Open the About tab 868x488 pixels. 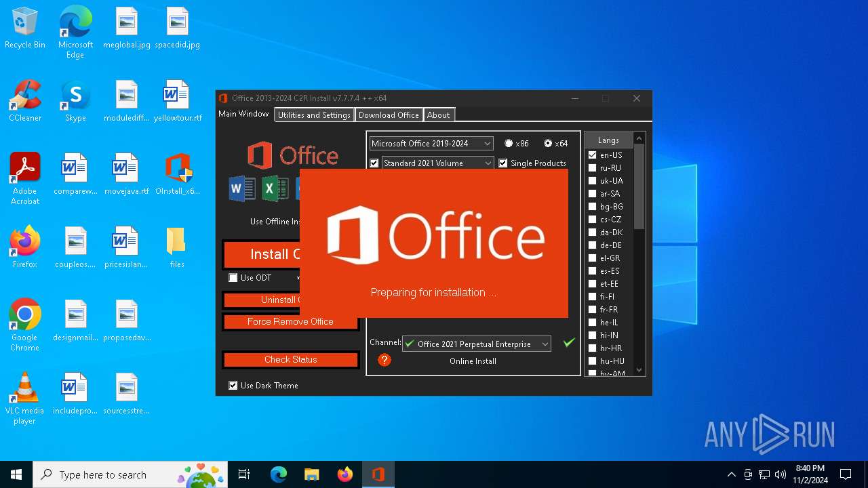pos(438,115)
